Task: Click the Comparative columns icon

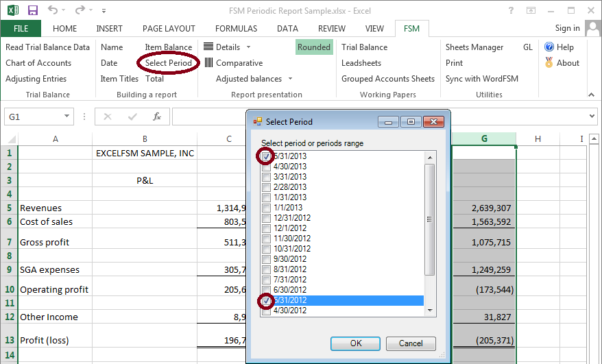Action: point(208,62)
